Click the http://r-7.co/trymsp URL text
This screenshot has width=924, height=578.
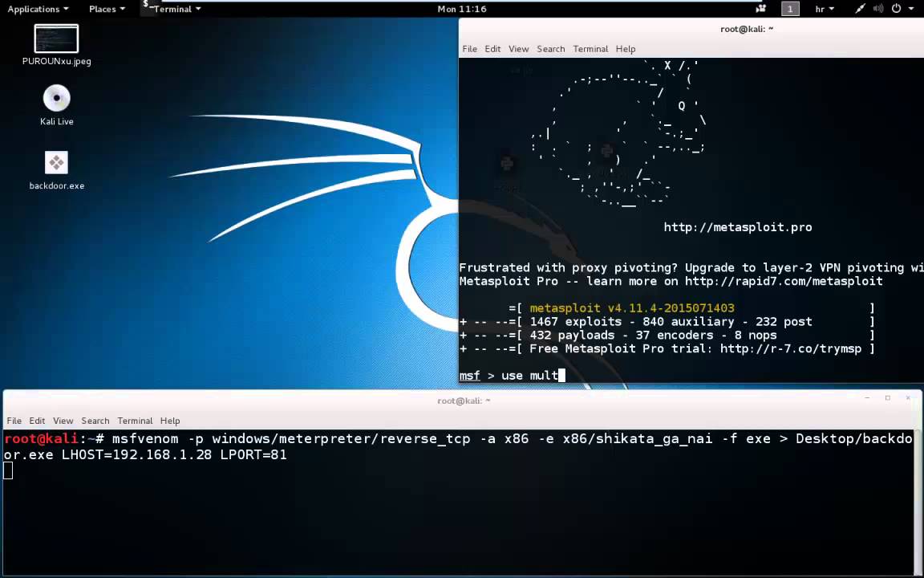[x=791, y=348]
